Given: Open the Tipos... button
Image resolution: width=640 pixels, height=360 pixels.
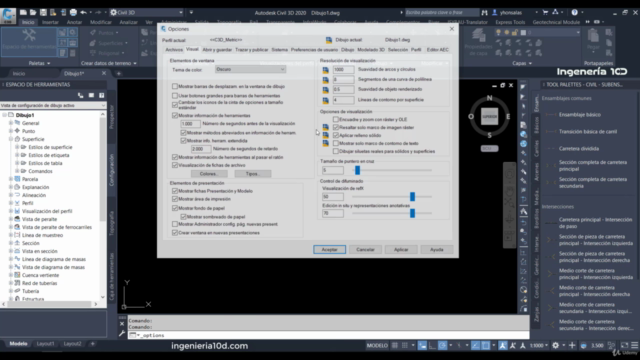Looking at the screenshot, I should tap(253, 173).
